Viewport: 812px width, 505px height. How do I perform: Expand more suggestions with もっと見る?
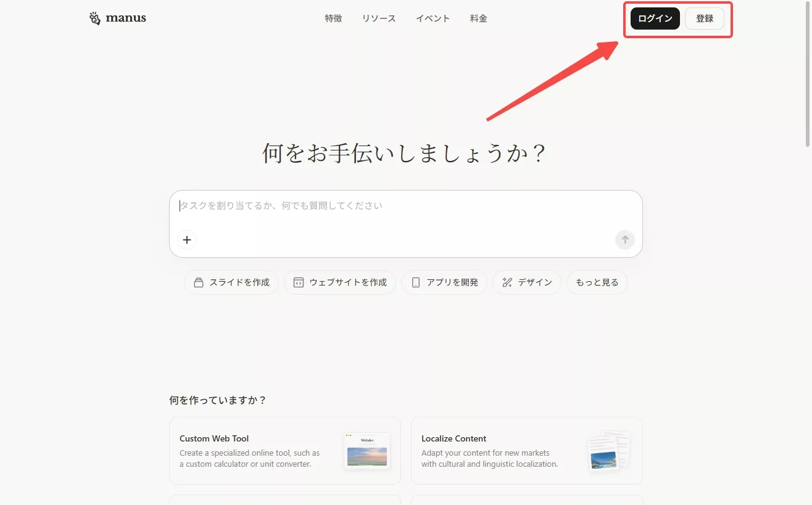[x=596, y=282]
